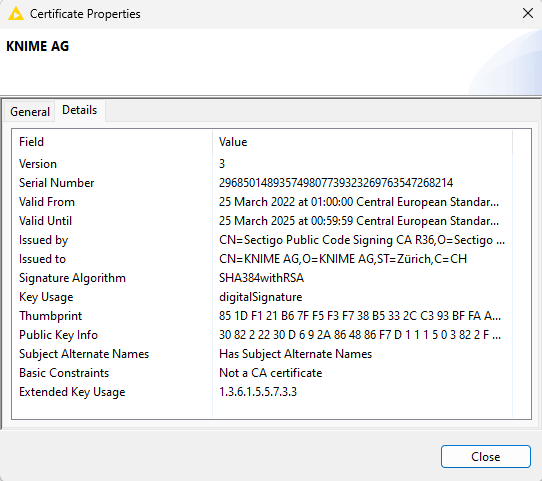Switch to the General tab
This screenshot has width=542, height=481.
point(30,112)
